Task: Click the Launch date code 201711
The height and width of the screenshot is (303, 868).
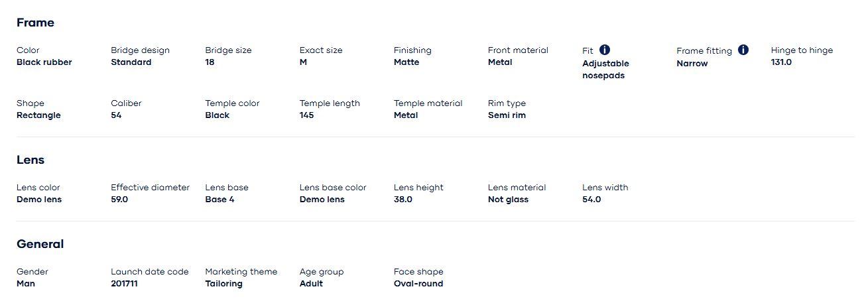Action: (124, 284)
